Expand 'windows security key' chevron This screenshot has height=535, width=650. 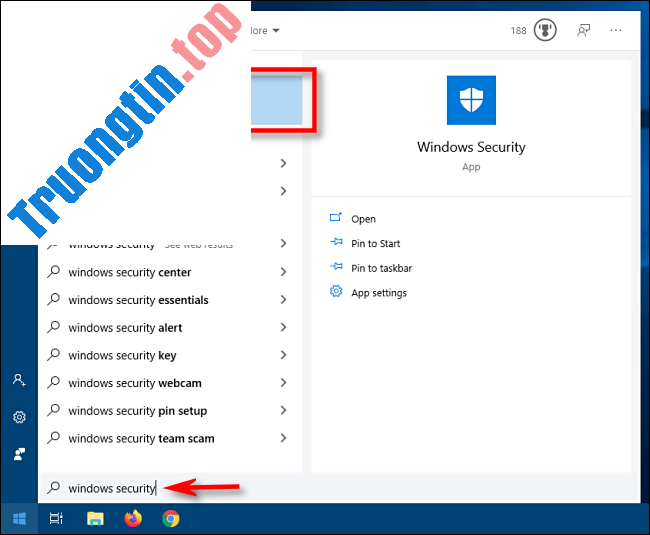point(284,355)
